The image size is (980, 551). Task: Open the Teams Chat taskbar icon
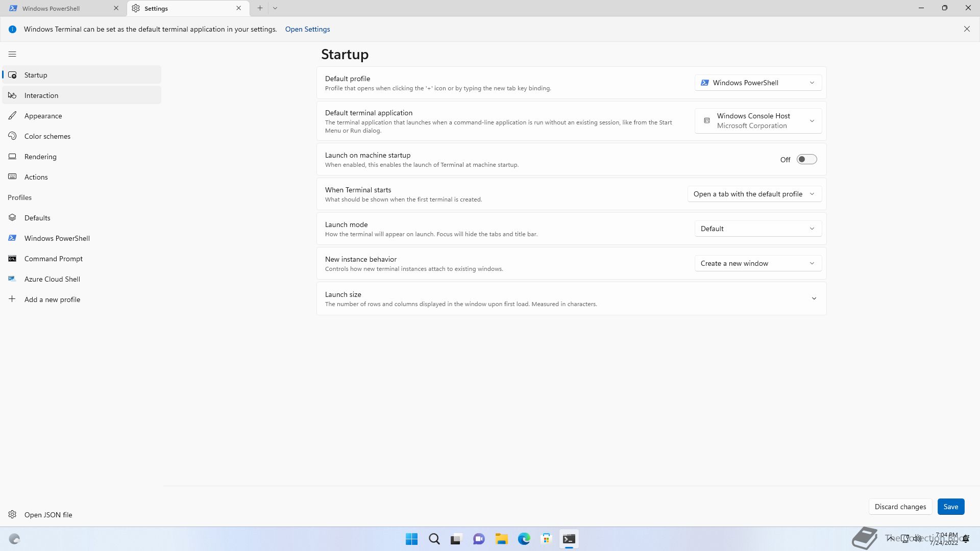479,539
